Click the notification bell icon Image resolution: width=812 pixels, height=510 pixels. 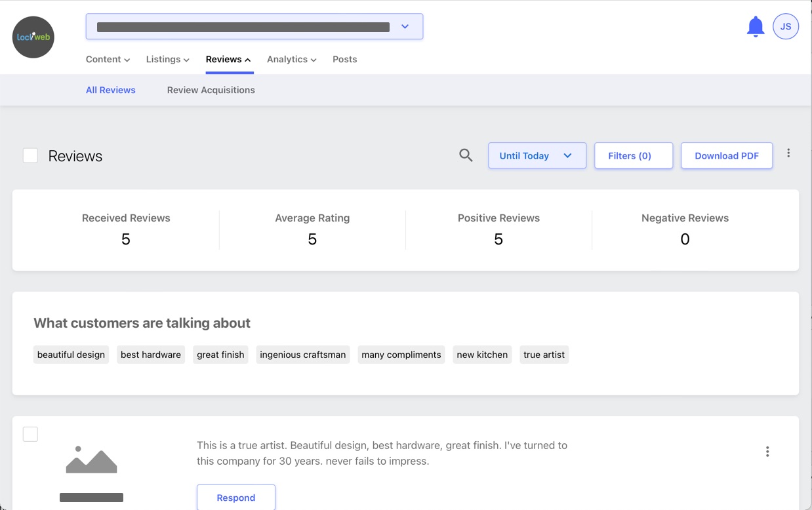[x=756, y=27]
